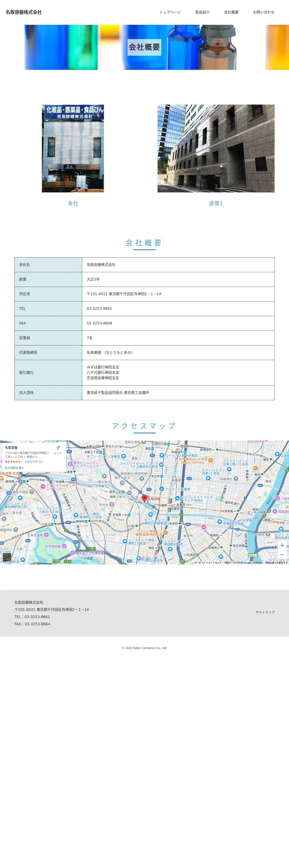Click the footer TEL：03-3253-8661 text

[32, 617]
